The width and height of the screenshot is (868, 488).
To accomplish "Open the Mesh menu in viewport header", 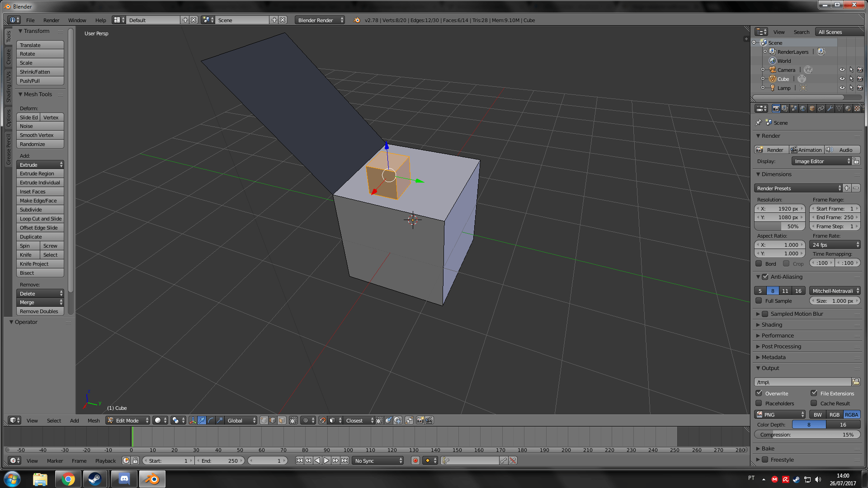I will coord(94,420).
